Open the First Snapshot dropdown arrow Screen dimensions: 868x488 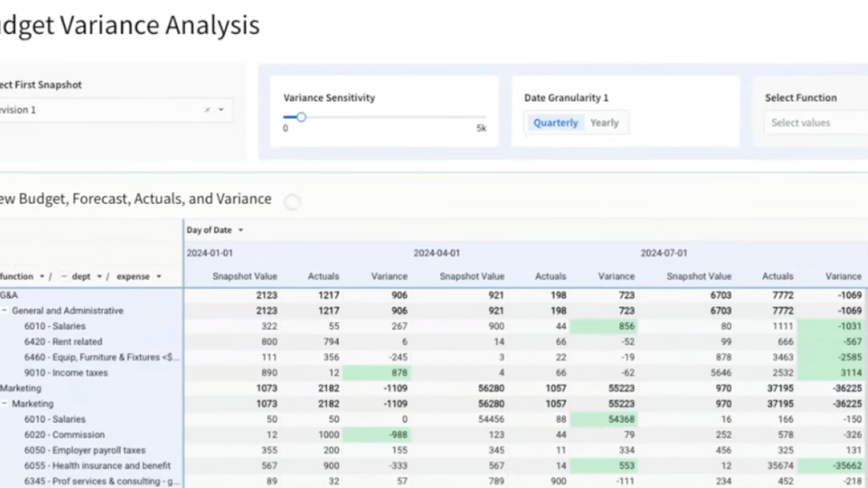221,110
